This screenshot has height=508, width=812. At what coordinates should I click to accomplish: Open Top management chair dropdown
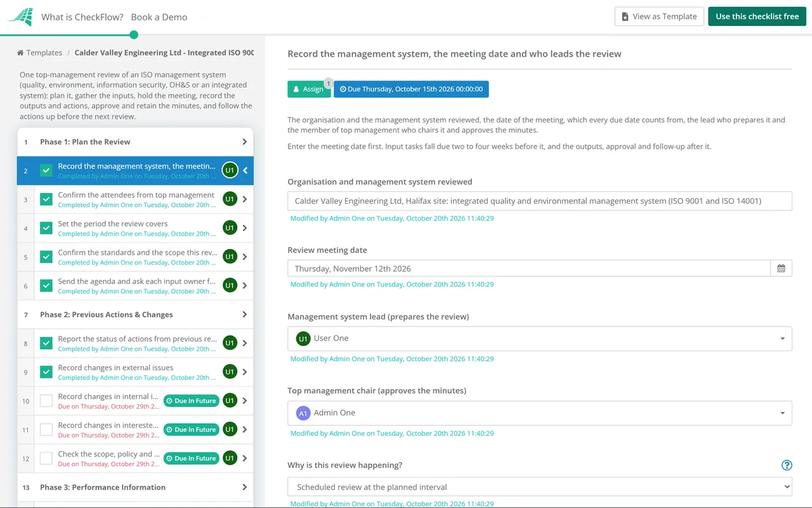click(x=540, y=413)
